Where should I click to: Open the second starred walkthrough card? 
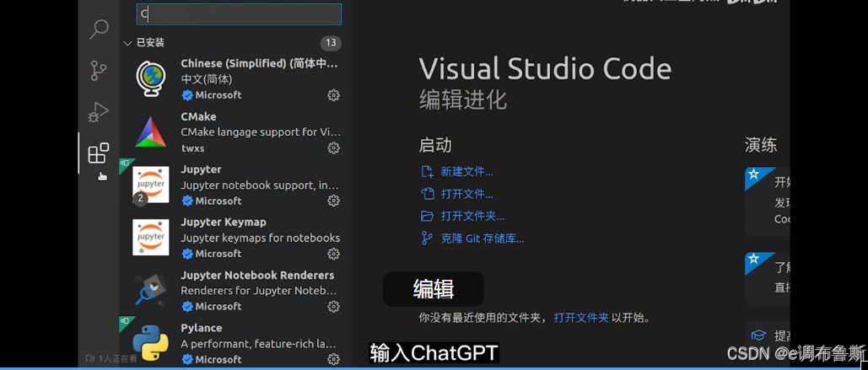[768, 278]
